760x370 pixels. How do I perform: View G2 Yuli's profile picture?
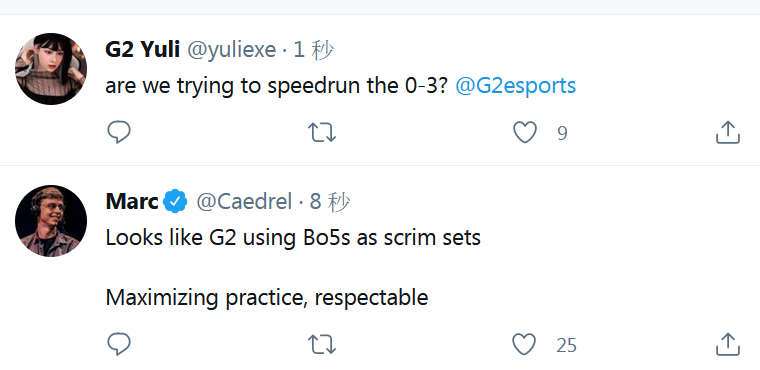point(51,69)
